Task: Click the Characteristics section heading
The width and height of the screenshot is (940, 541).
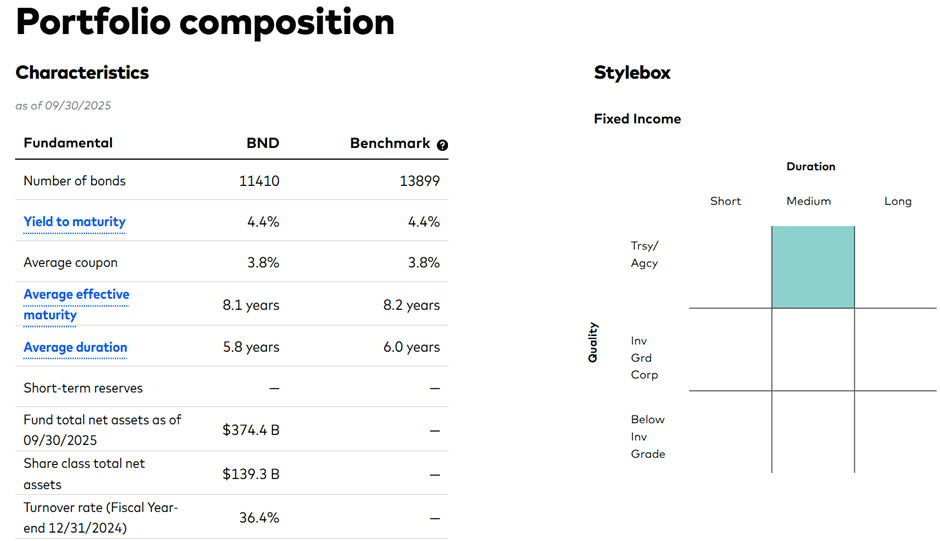Action: (82, 72)
